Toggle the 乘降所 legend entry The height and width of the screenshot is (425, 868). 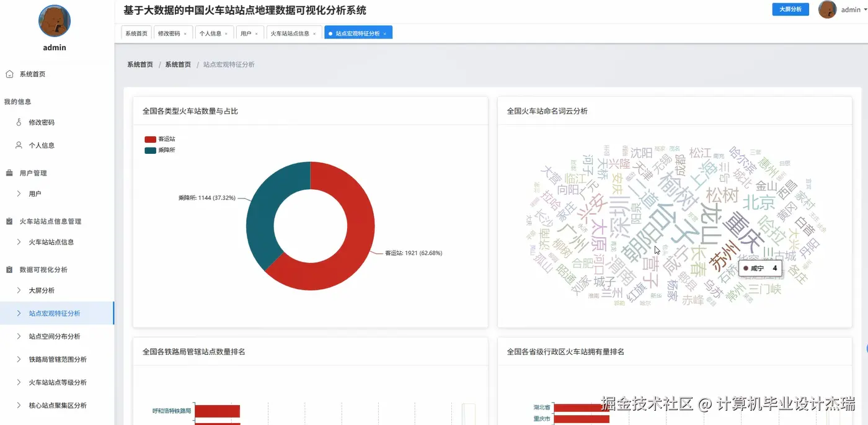(x=160, y=150)
